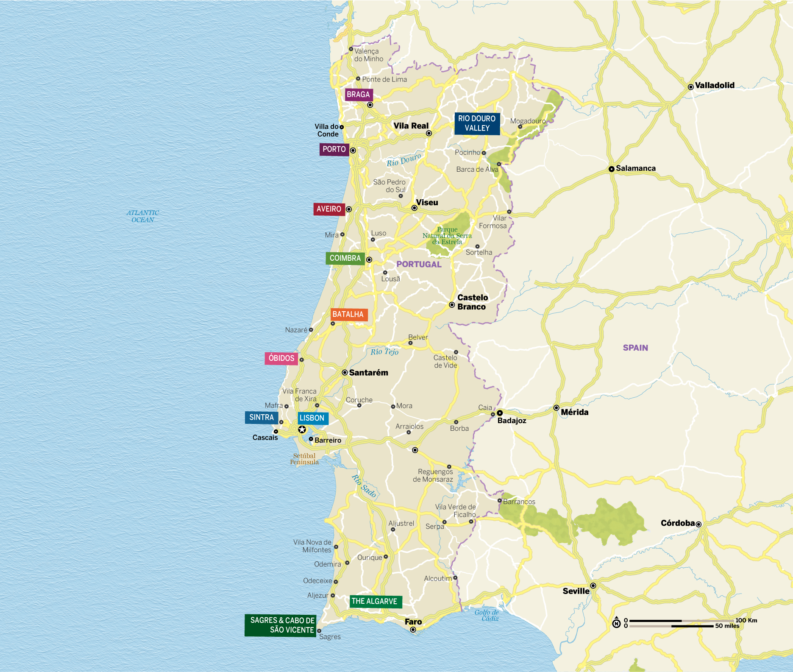
Task: Select the São Pedro do Sul label
Action: pyautogui.click(x=390, y=186)
